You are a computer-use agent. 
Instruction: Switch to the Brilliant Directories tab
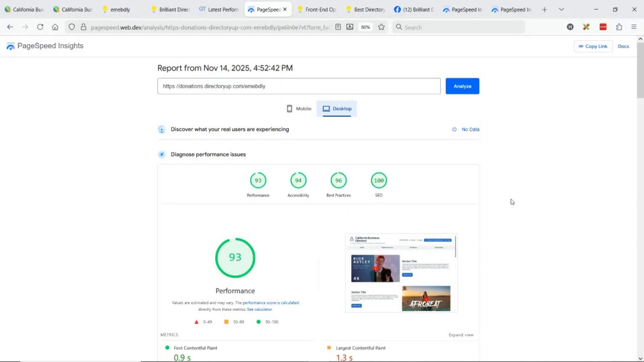(170, 10)
